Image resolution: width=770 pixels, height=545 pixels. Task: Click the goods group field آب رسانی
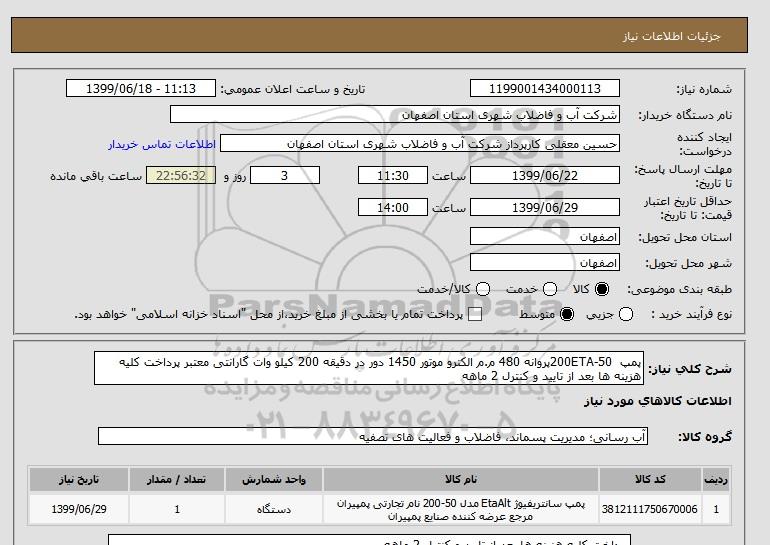(x=373, y=436)
